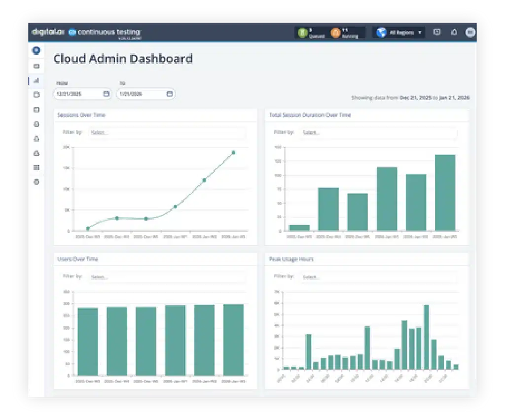
Task: Click the grid icon in the left sidebar
Action: tap(36, 168)
